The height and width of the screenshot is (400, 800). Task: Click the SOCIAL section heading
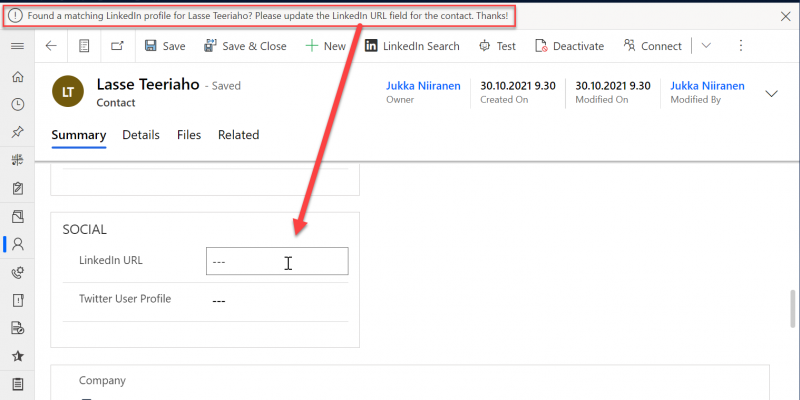85,230
